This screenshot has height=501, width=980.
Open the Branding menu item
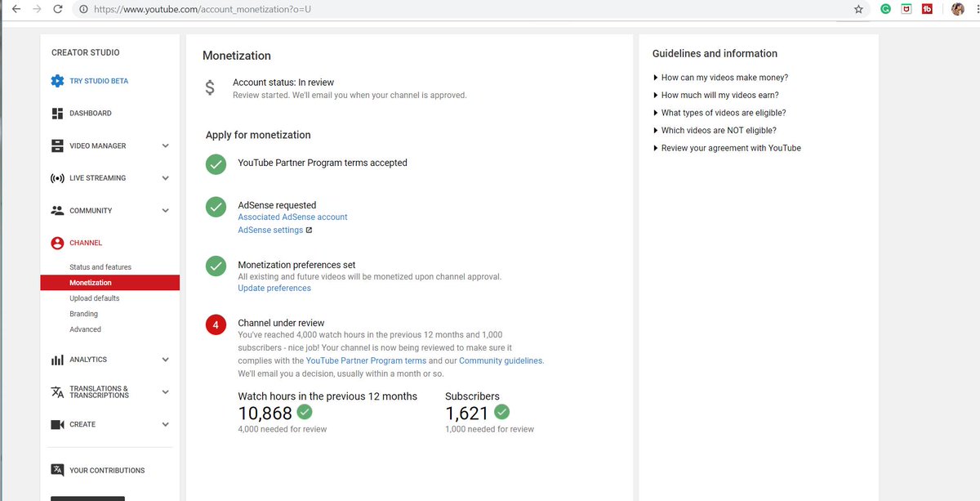83,314
